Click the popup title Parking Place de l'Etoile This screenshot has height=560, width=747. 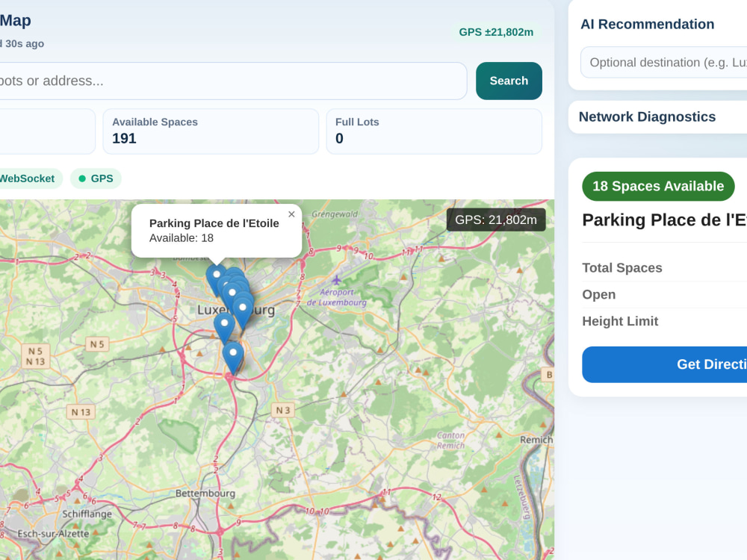214,223
